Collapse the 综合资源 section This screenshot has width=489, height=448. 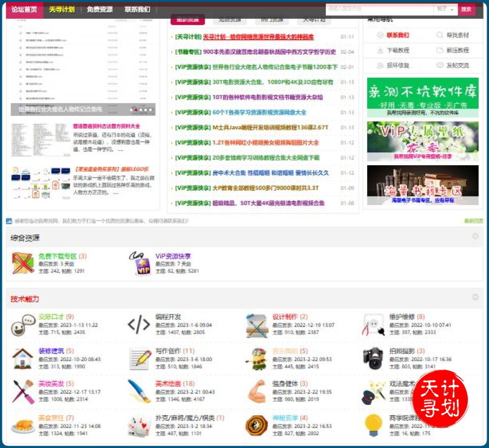(475, 237)
